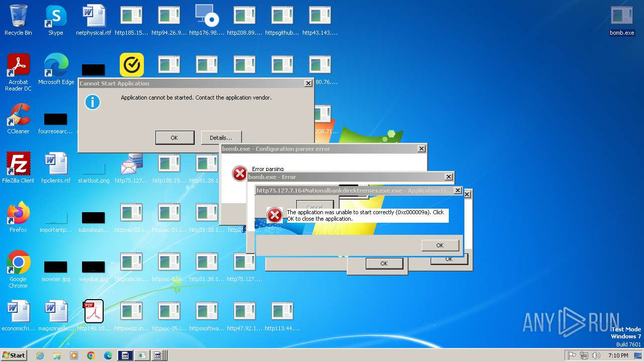Select the waydue.jpg image file
This screenshot has width=644, height=362.
click(x=94, y=271)
